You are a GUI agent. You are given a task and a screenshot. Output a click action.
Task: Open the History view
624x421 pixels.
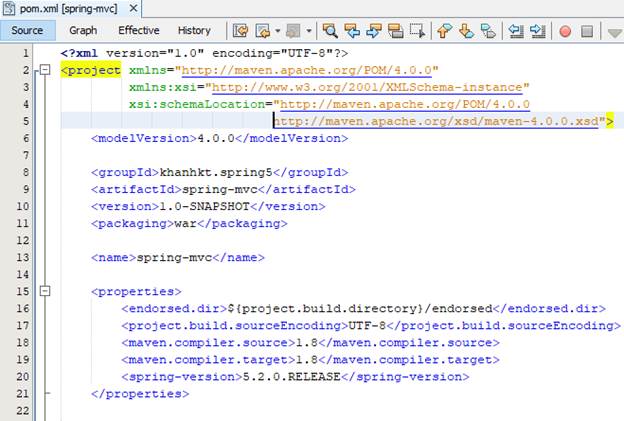tap(194, 31)
